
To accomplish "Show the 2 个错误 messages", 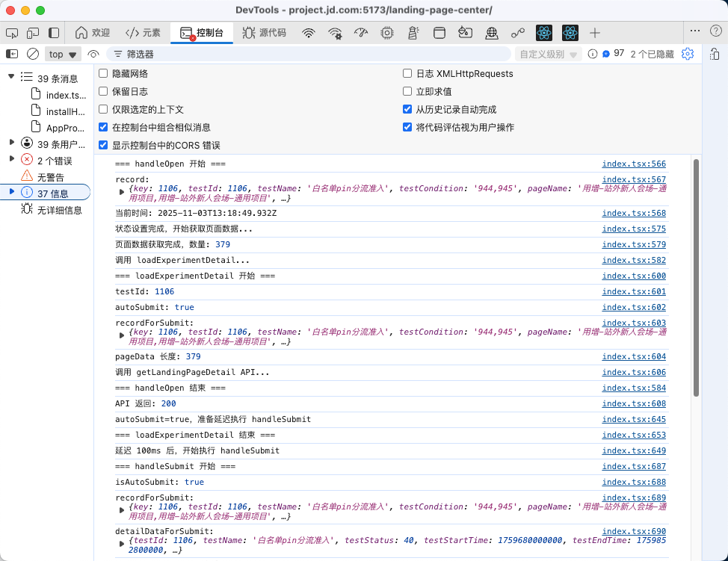I will click(x=48, y=160).
